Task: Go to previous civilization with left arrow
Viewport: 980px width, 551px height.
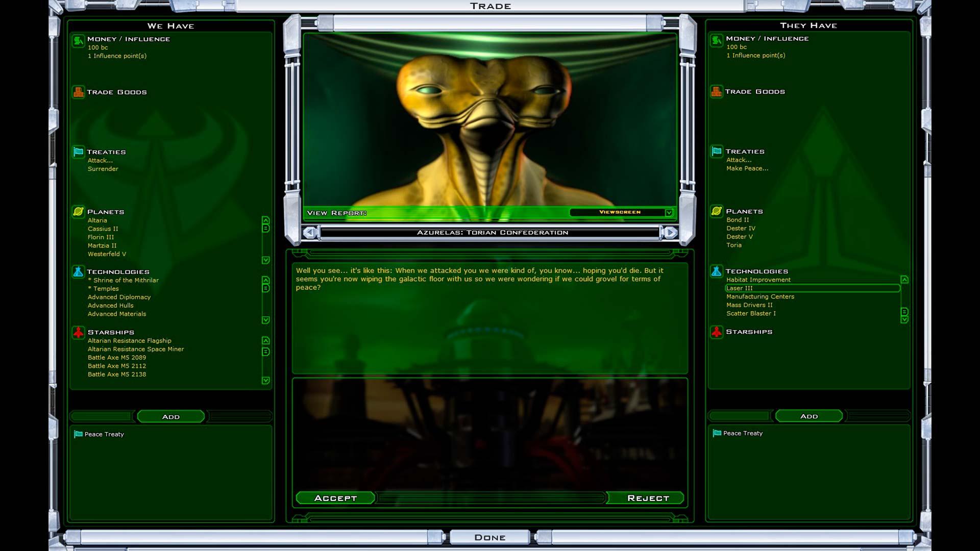Action: pos(310,233)
